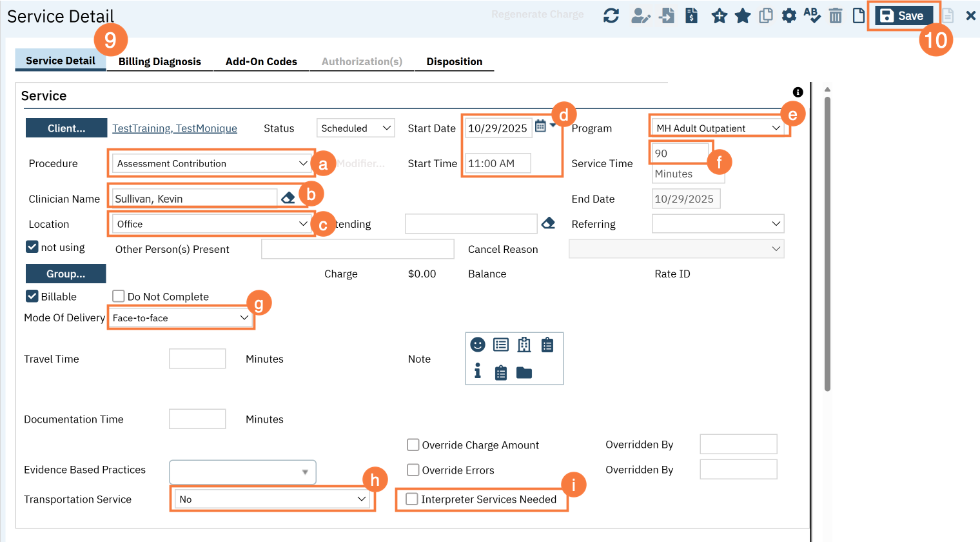
Task: Uncheck the Billable checkbox
Action: 32,296
